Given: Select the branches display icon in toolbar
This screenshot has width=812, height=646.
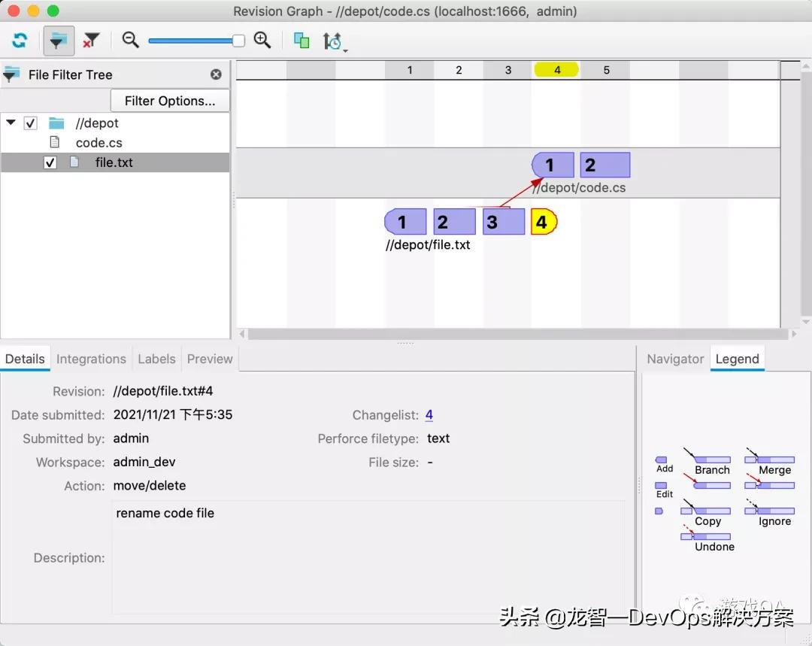Looking at the screenshot, I should point(301,41).
